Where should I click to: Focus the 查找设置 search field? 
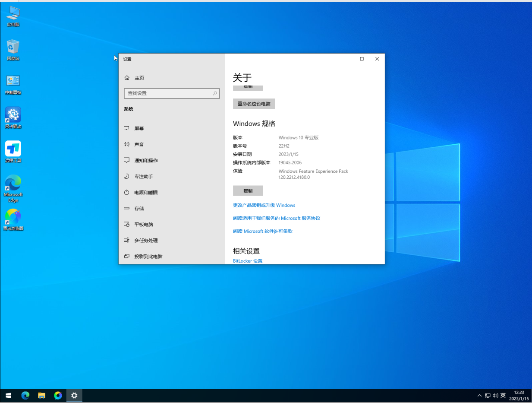pyautogui.click(x=172, y=93)
